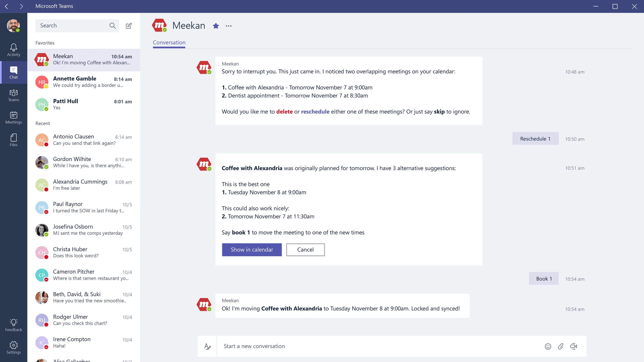Click the Activity icon in sidebar
The height and width of the screenshot is (362, 644).
(x=13, y=49)
